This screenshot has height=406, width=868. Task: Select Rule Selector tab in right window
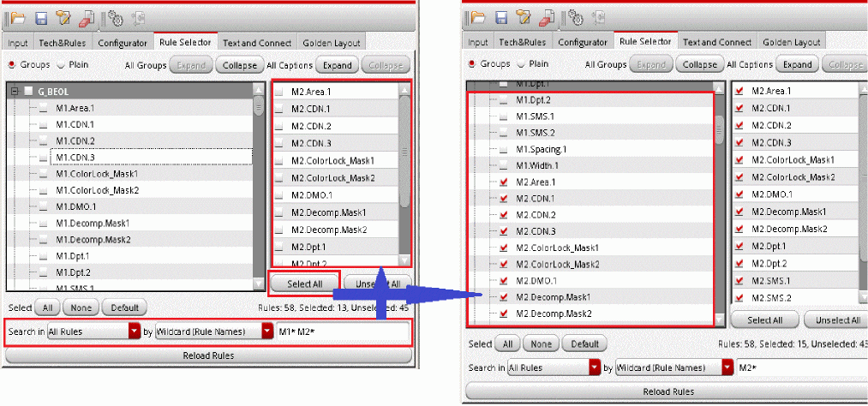click(x=645, y=41)
